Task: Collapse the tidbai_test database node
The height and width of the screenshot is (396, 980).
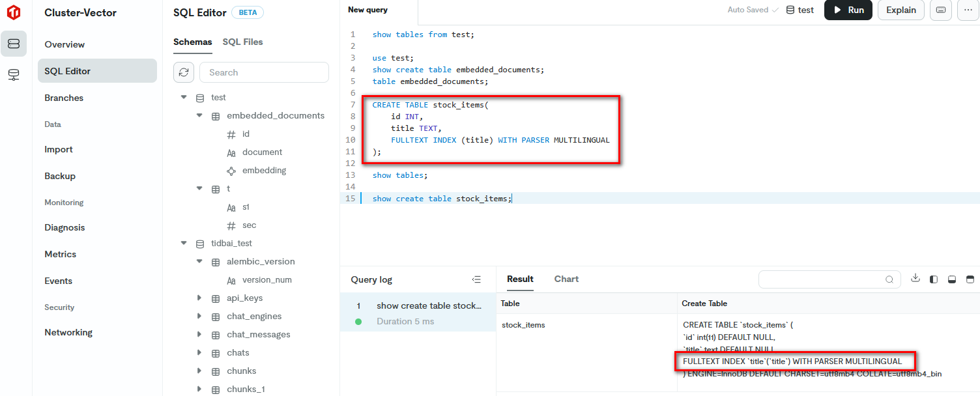Action: (x=184, y=243)
